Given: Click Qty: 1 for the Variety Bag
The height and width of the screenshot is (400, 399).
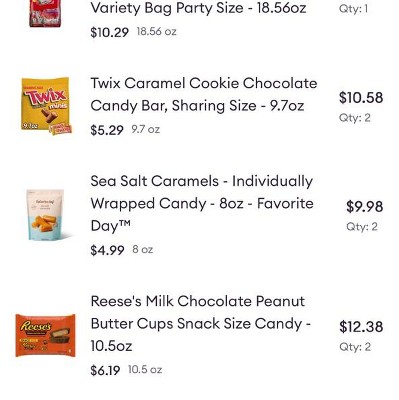Looking at the screenshot, I should pyautogui.click(x=354, y=9).
